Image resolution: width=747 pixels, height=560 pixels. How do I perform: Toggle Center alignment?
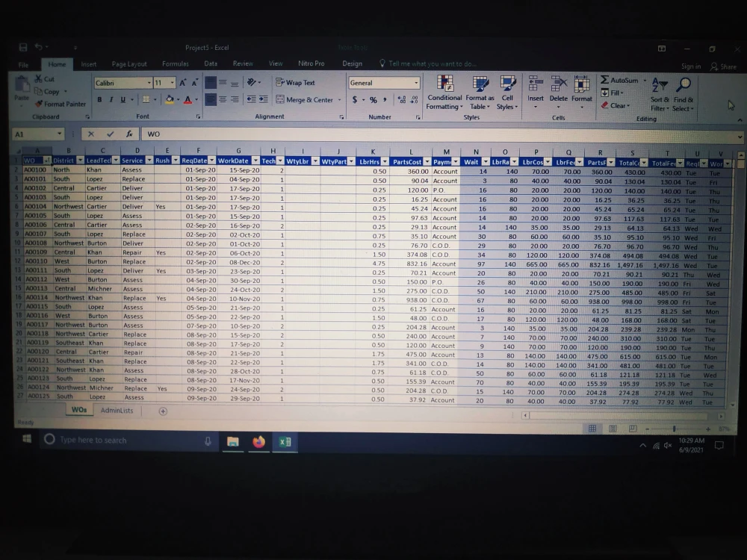coord(223,99)
